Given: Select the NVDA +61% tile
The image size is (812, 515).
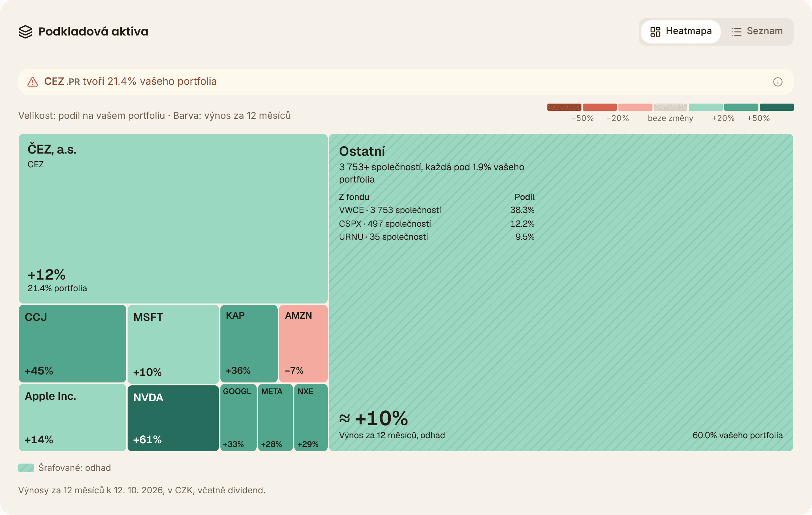Looking at the screenshot, I should coord(173,418).
